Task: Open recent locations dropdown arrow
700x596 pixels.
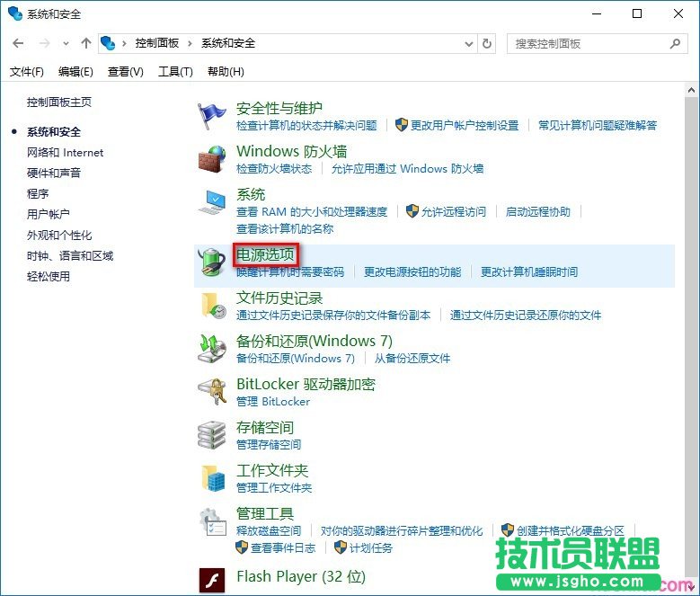Action: 66,43
